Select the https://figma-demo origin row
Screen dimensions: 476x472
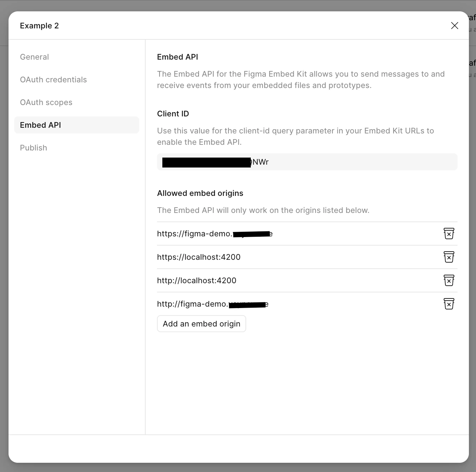pos(215,234)
